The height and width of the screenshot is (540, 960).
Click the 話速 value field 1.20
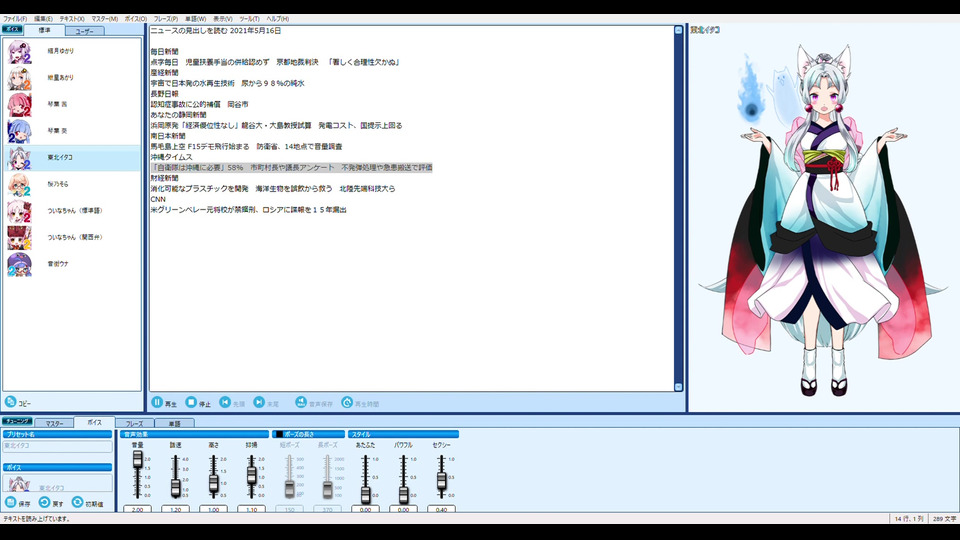[175, 509]
